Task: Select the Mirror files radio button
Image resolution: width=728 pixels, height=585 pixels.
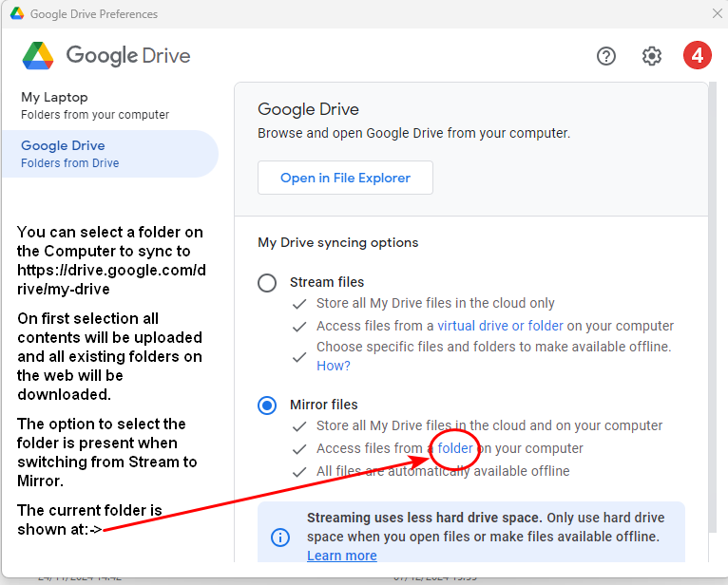Action: point(267,405)
